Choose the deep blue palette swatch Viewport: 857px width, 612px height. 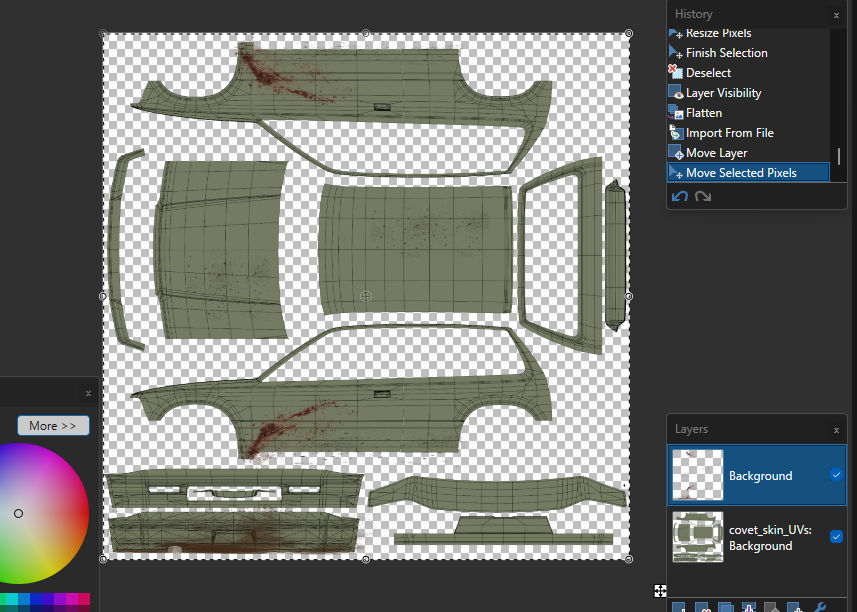pyautogui.click(x=36, y=599)
